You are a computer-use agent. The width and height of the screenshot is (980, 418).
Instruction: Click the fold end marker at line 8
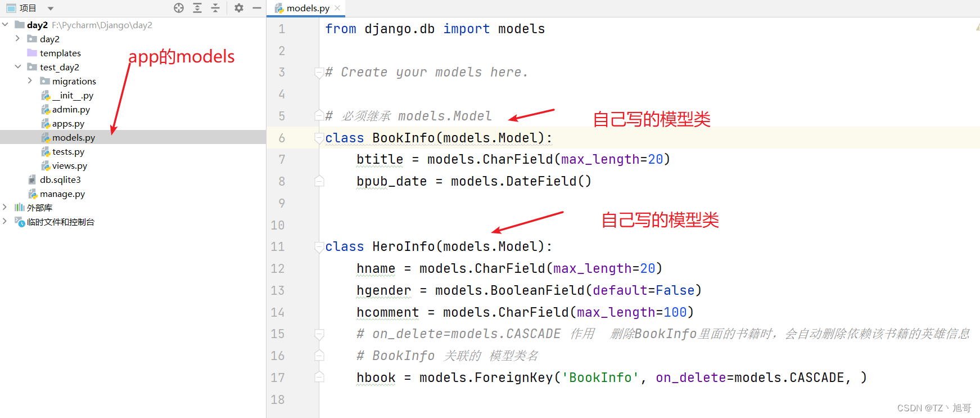pyautogui.click(x=319, y=181)
